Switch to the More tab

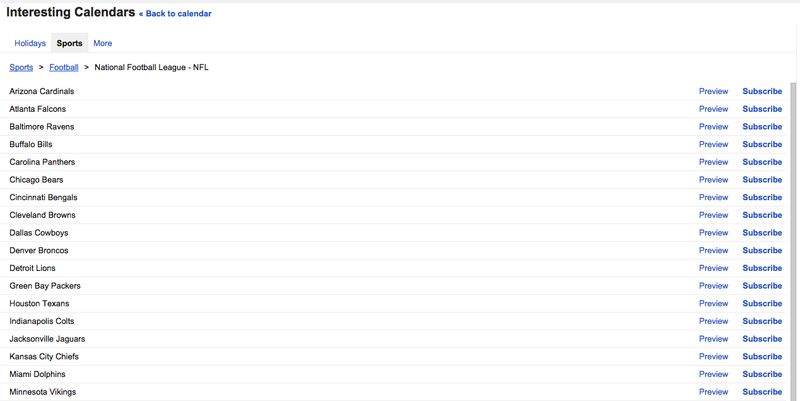tap(103, 43)
